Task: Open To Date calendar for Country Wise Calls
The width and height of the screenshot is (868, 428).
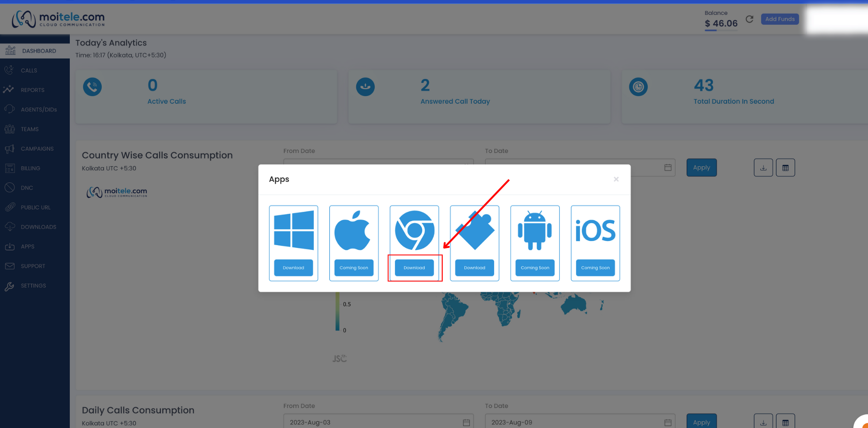Action: coord(668,167)
